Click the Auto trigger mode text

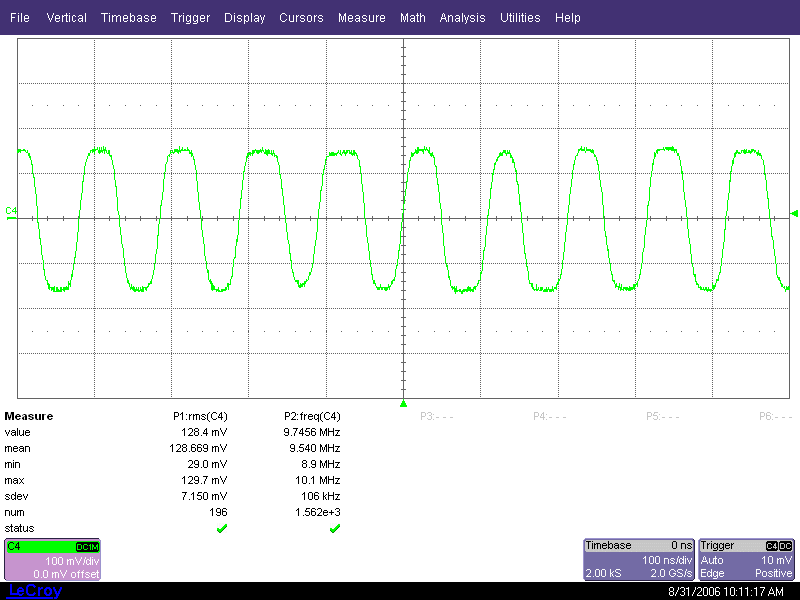[712, 560]
